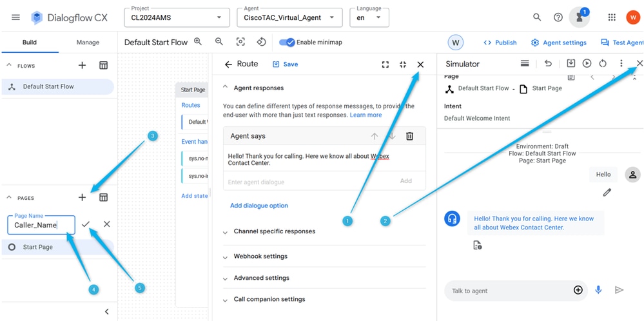Viewport: 644px width, 321px height.
Task: Undo last Simulator turn
Action: pos(548,63)
